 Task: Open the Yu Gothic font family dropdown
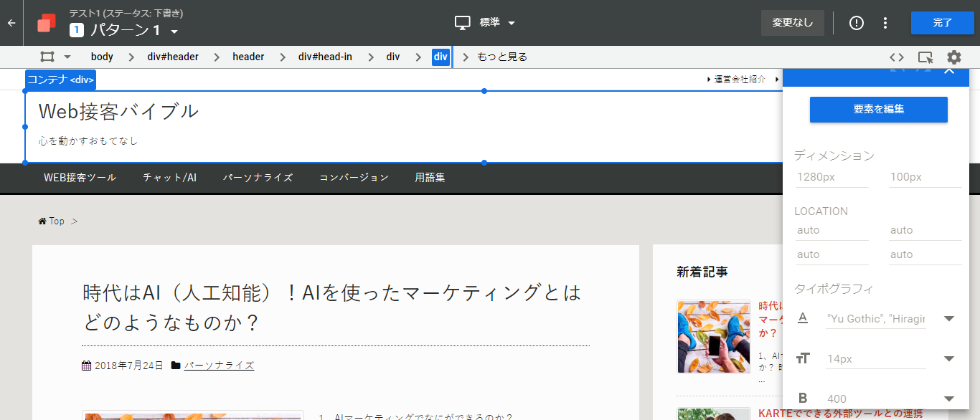949,319
